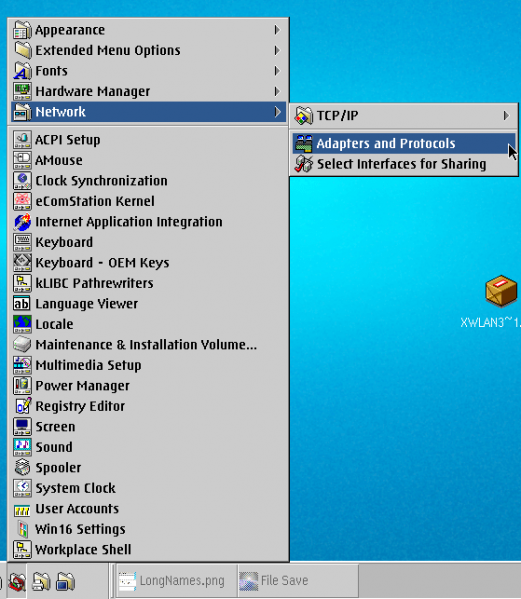
Task: Expand Hardware Manager submenu arrow
Action: coord(277,91)
